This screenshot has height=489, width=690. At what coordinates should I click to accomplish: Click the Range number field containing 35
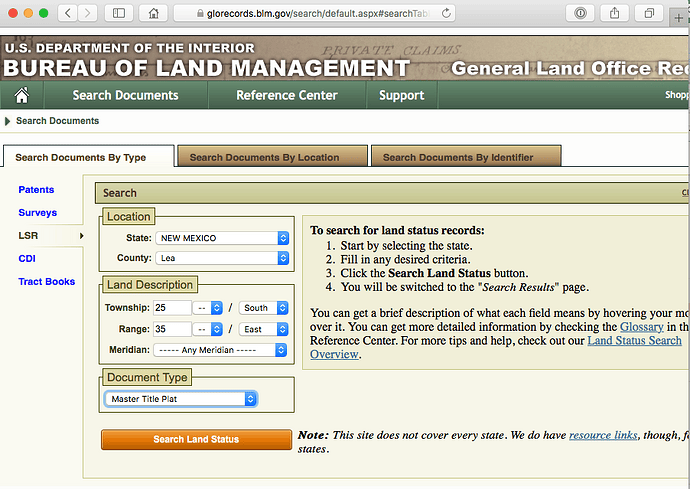[x=172, y=329]
